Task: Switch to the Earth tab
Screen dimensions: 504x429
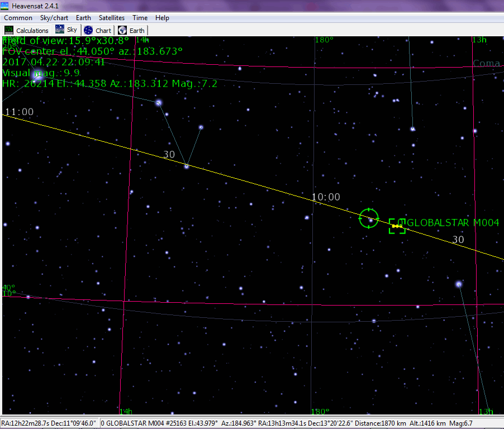Action: 131,30
